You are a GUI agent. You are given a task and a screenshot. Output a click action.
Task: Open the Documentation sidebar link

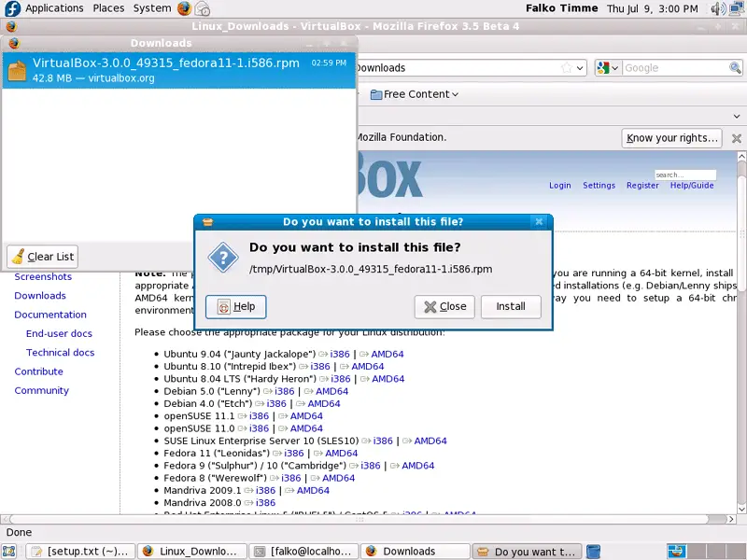[50, 315]
